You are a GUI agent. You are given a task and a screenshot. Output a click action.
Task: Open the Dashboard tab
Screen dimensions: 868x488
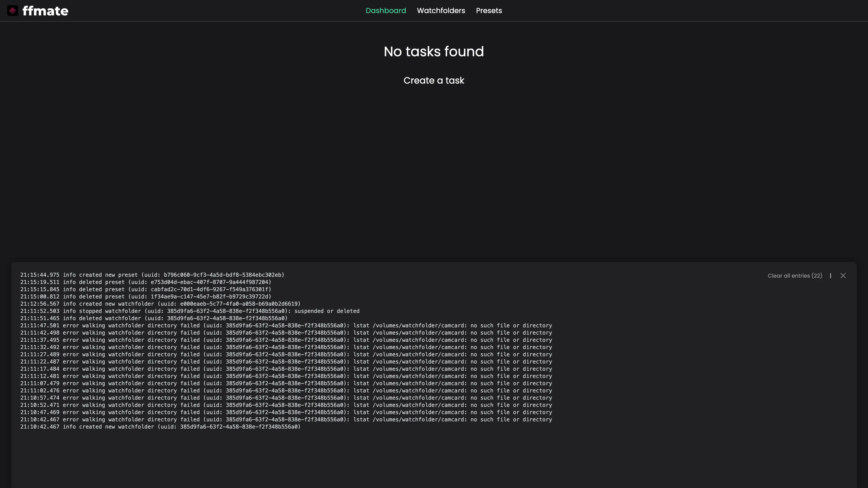click(386, 11)
